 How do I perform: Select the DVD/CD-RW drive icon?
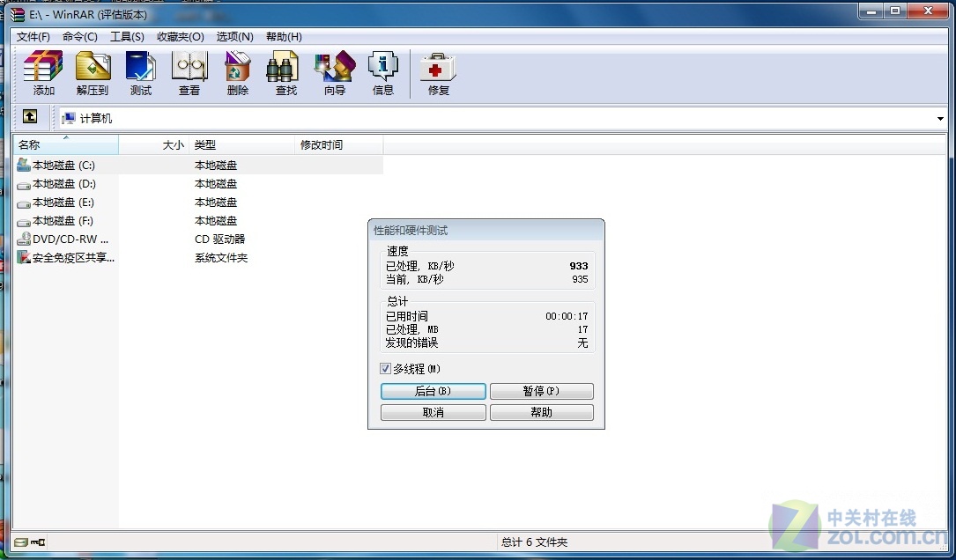pos(24,239)
